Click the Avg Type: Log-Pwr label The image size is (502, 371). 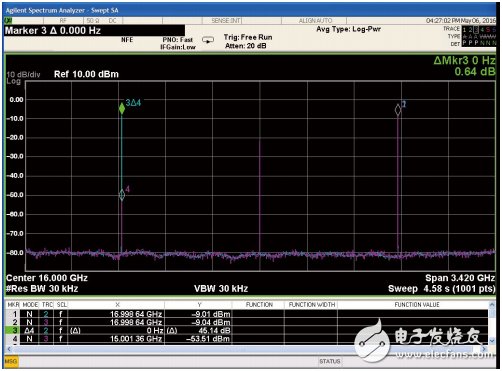coord(348,29)
